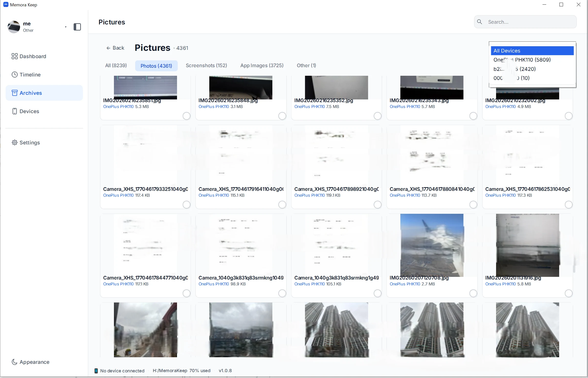Tick the circle on IMG20260216235352.jpg card
Image resolution: width=588 pixels, height=378 pixels.
(377, 116)
